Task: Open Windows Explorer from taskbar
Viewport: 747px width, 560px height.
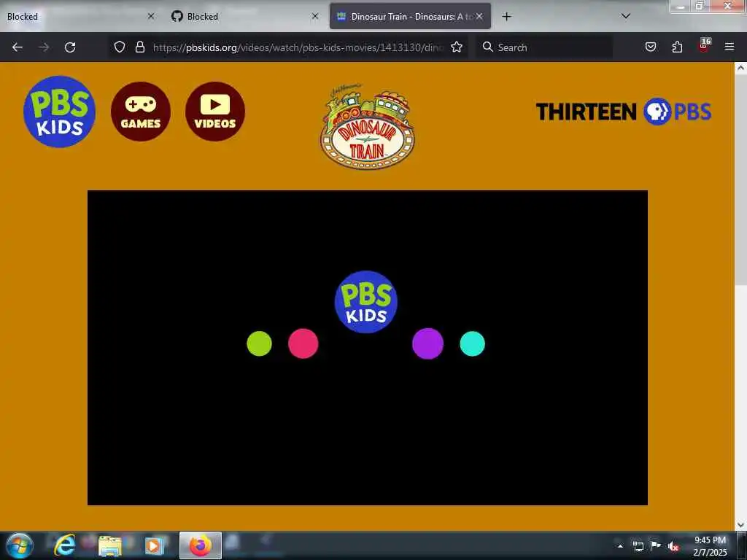Action: tap(110, 546)
